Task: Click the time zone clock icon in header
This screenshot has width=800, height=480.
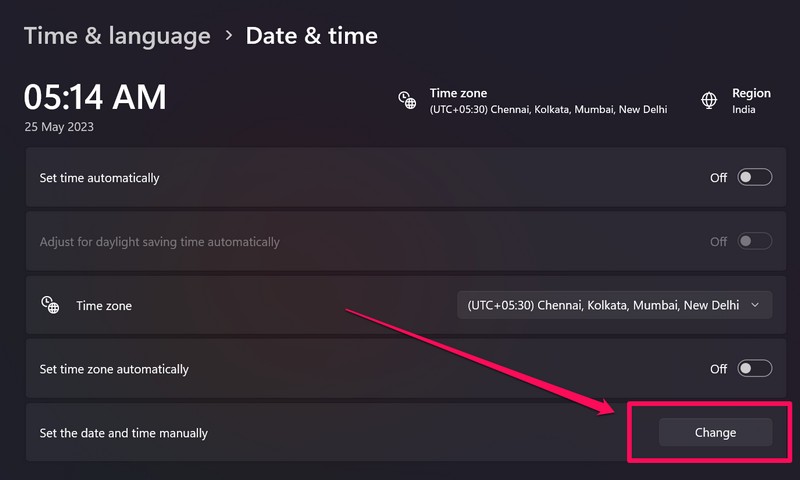Action: (x=407, y=100)
